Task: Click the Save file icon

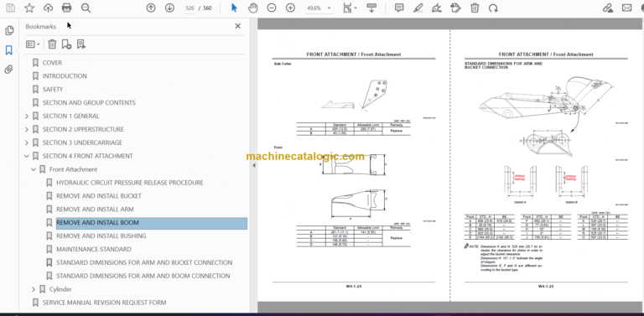Action: [x=10, y=8]
